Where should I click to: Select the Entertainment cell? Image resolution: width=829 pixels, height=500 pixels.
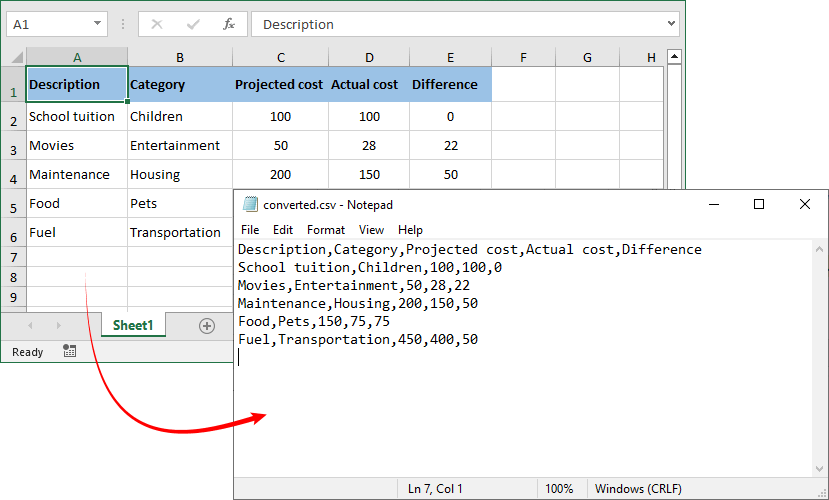pyautogui.click(x=180, y=145)
